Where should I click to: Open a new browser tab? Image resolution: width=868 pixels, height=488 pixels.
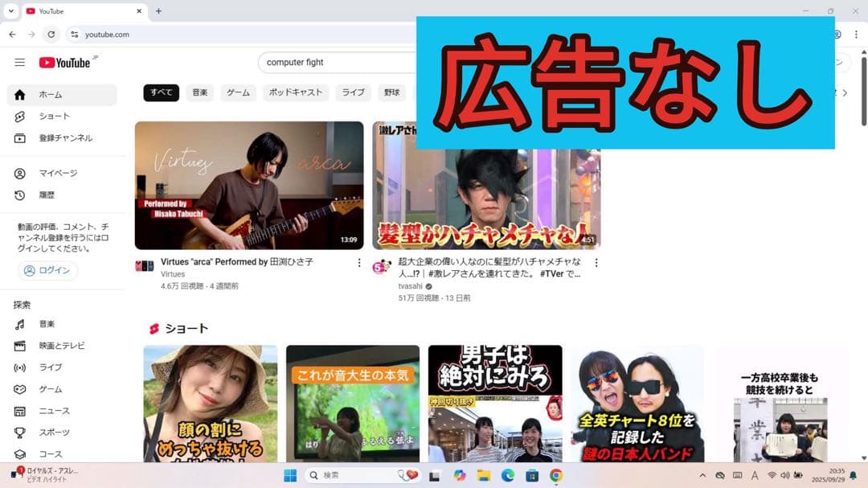click(x=158, y=11)
